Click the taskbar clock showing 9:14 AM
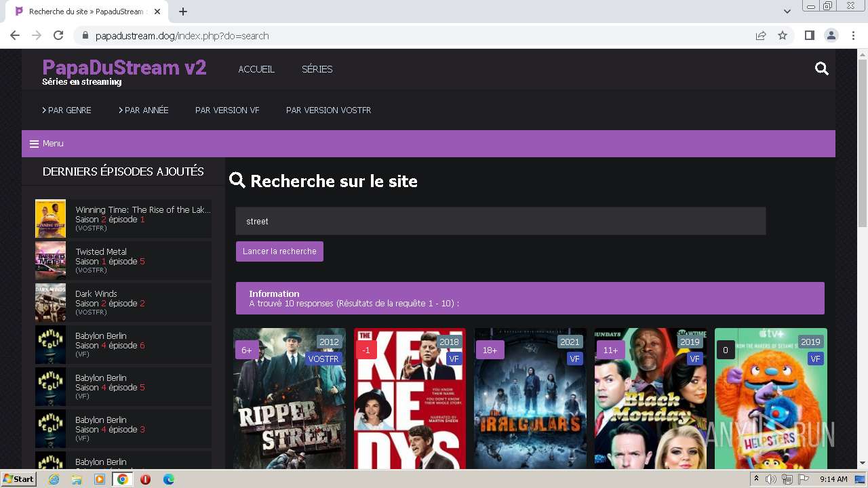 click(833, 479)
